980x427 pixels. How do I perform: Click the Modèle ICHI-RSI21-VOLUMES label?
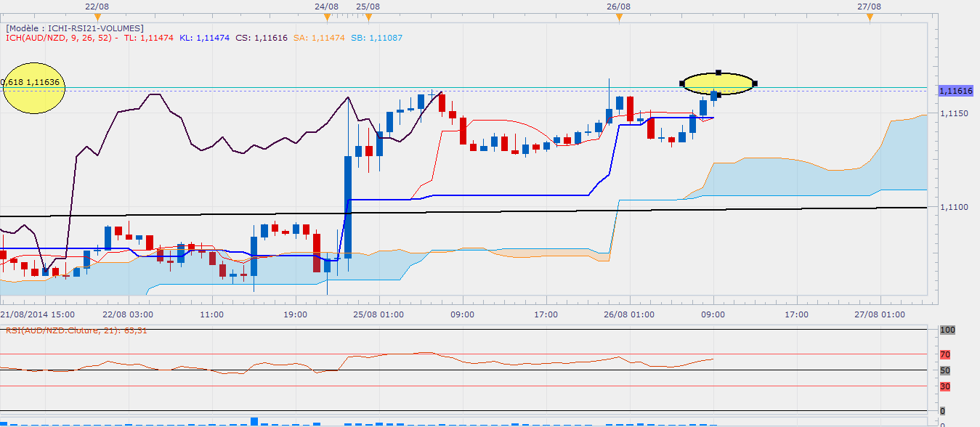point(74,28)
